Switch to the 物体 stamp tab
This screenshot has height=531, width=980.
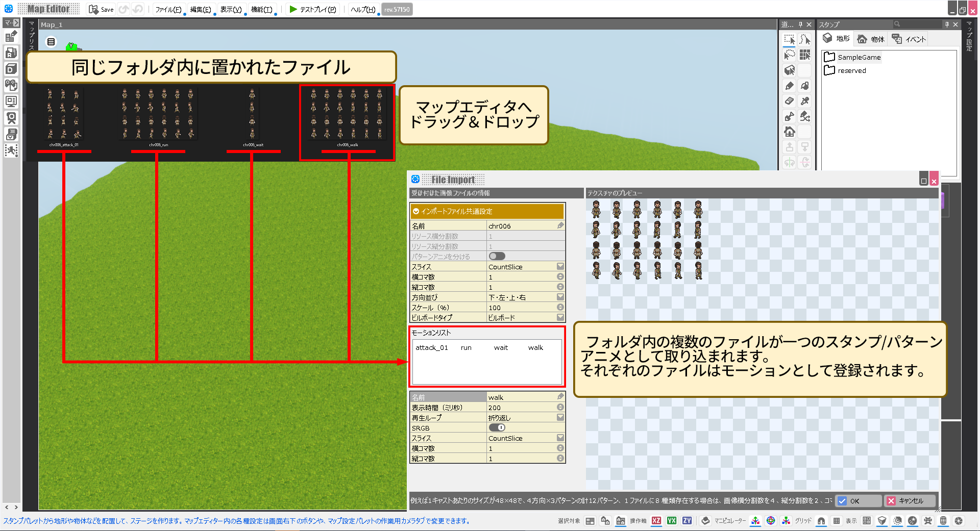(871, 39)
